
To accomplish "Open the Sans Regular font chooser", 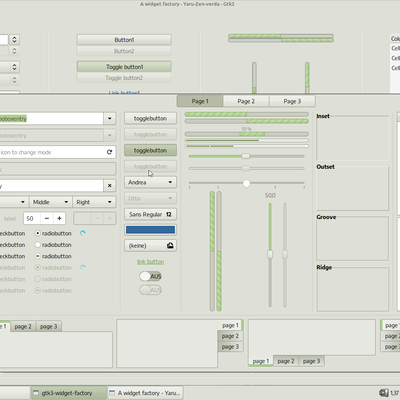I will point(150,214).
